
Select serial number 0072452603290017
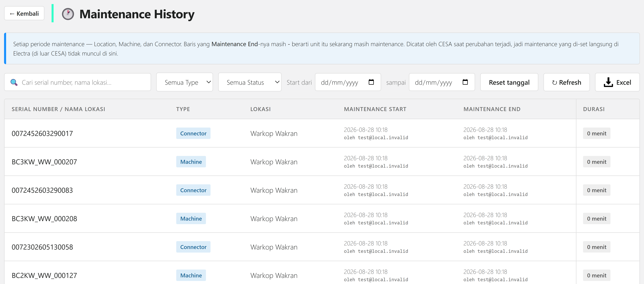(42, 134)
